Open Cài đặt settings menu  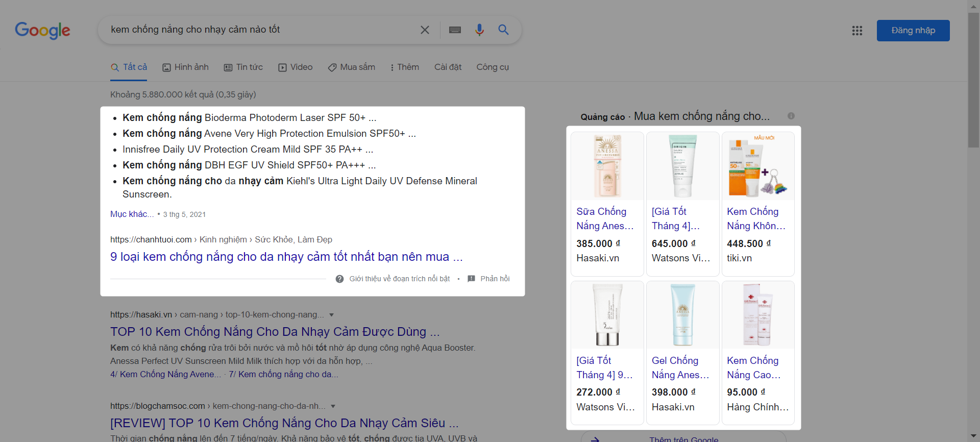point(448,67)
